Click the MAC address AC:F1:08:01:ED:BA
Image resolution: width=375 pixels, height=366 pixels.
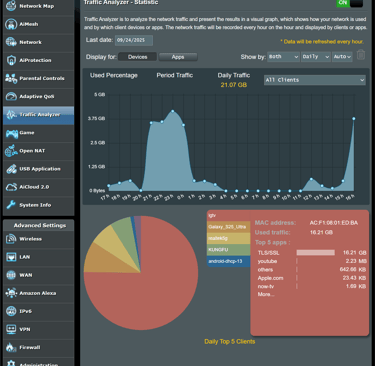tap(334, 223)
